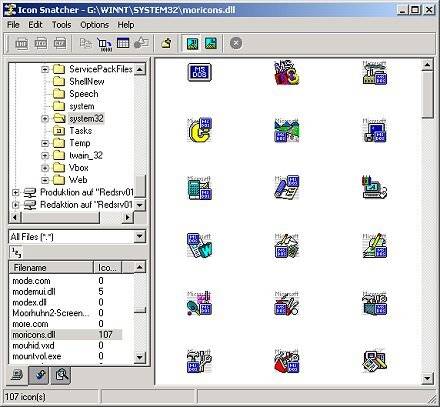
Task: Open the Options menu
Action: click(95, 25)
